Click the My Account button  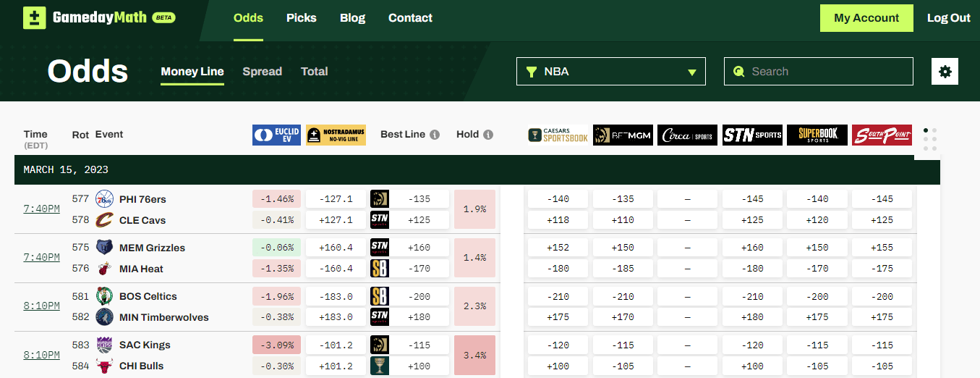pyautogui.click(x=866, y=18)
